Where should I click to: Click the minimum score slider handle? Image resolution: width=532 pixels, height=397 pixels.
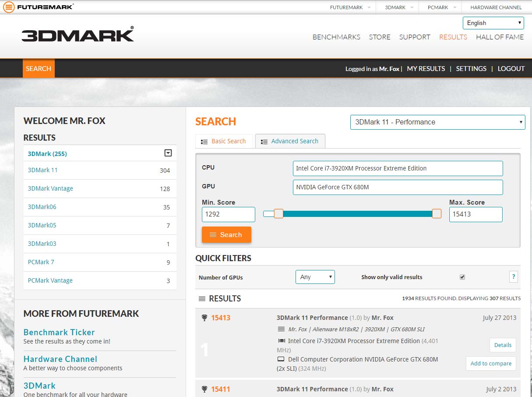278,214
